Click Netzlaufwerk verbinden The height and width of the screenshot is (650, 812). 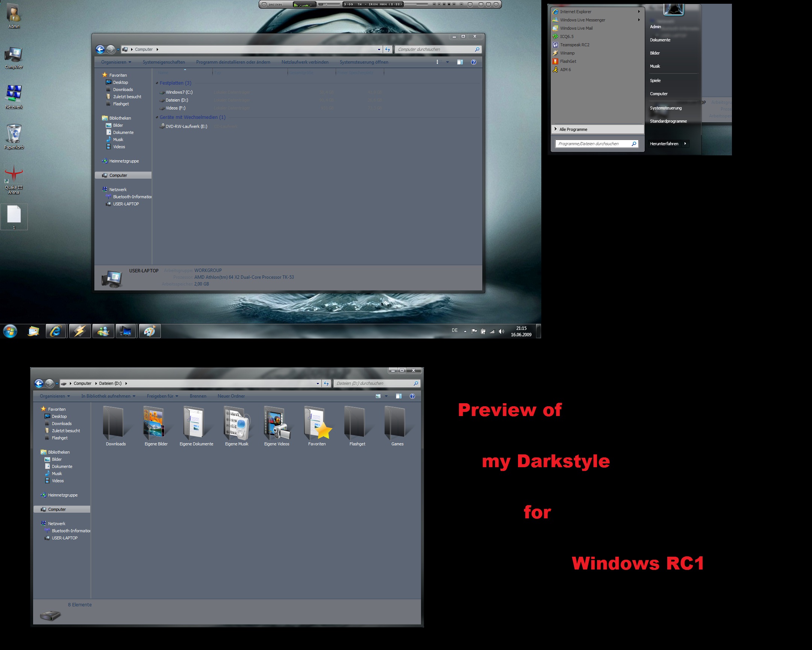[305, 62]
